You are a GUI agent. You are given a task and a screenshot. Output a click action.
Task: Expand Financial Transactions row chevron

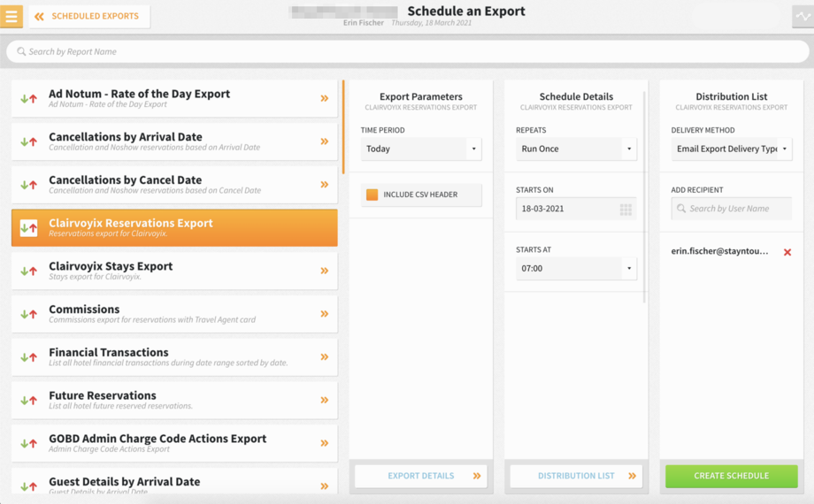tap(325, 356)
